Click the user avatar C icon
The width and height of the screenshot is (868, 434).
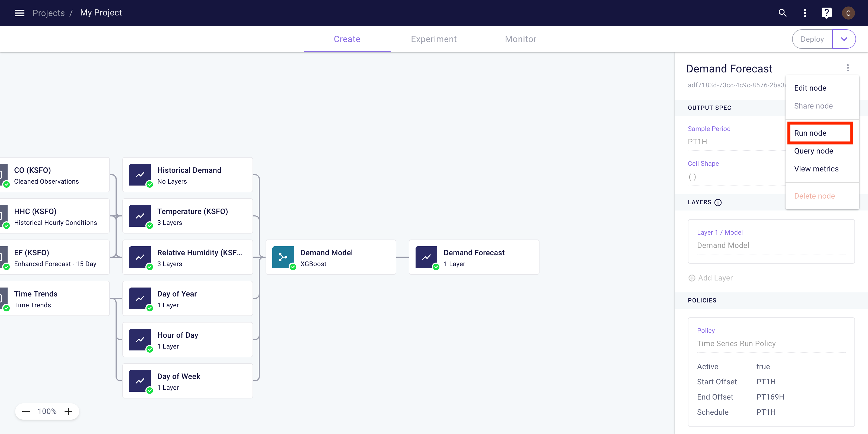(848, 13)
